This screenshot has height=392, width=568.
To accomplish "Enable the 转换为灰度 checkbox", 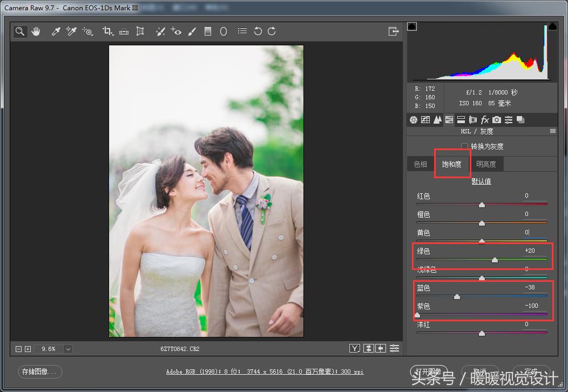I will [465, 146].
